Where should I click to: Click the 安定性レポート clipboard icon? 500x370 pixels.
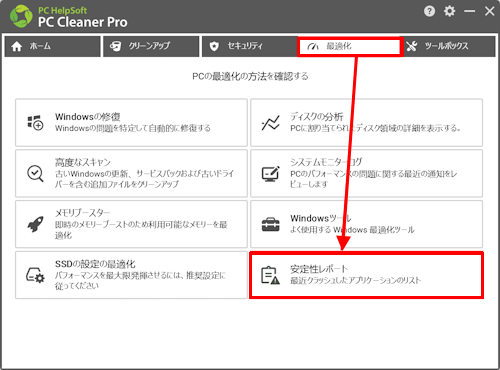(270, 275)
